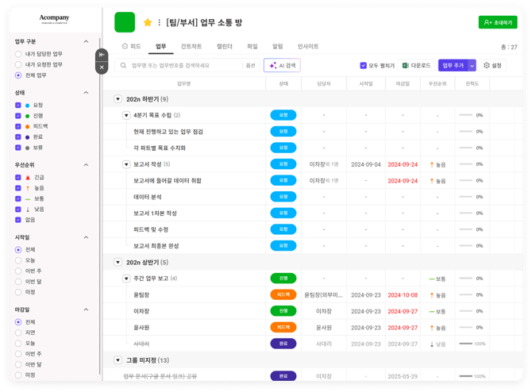Close the filter panel with X icon
Screen dimensions: 532x392
pyautogui.click(x=101, y=68)
